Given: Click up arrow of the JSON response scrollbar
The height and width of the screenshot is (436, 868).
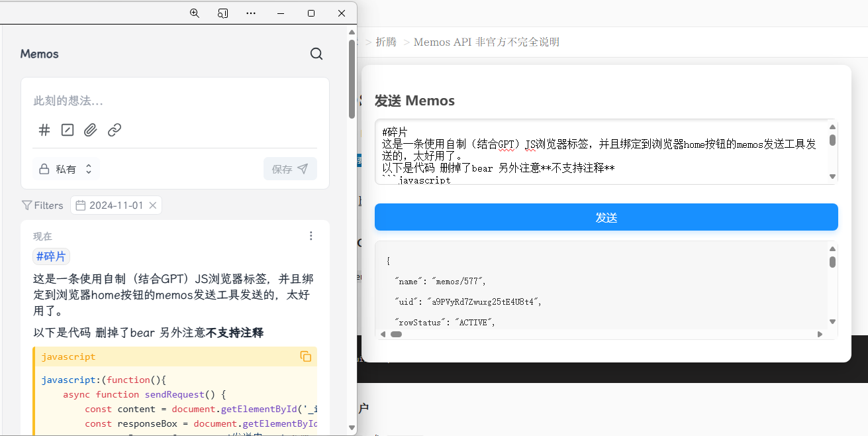Looking at the screenshot, I should tap(832, 248).
